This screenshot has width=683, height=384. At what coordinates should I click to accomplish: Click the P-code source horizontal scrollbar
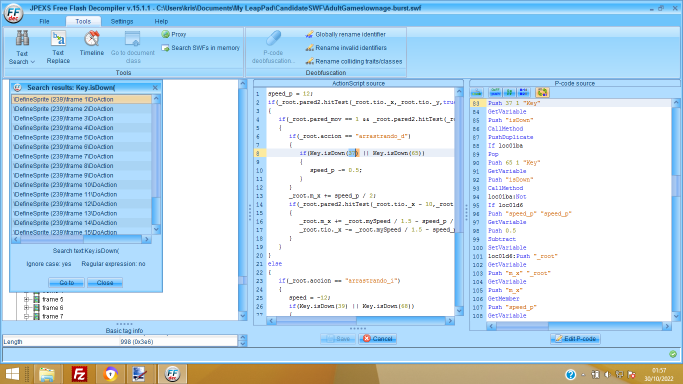pyautogui.click(x=578, y=326)
